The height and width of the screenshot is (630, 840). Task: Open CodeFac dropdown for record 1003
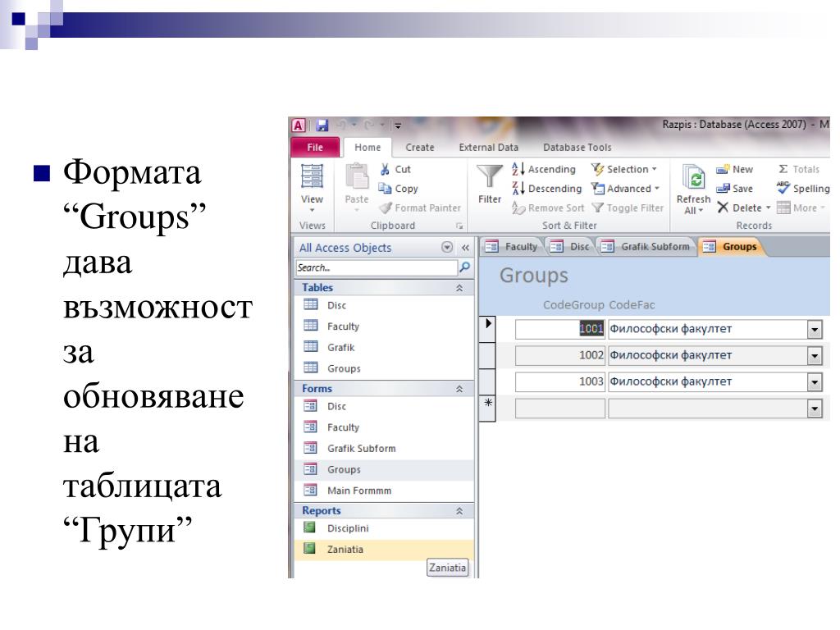[815, 382]
